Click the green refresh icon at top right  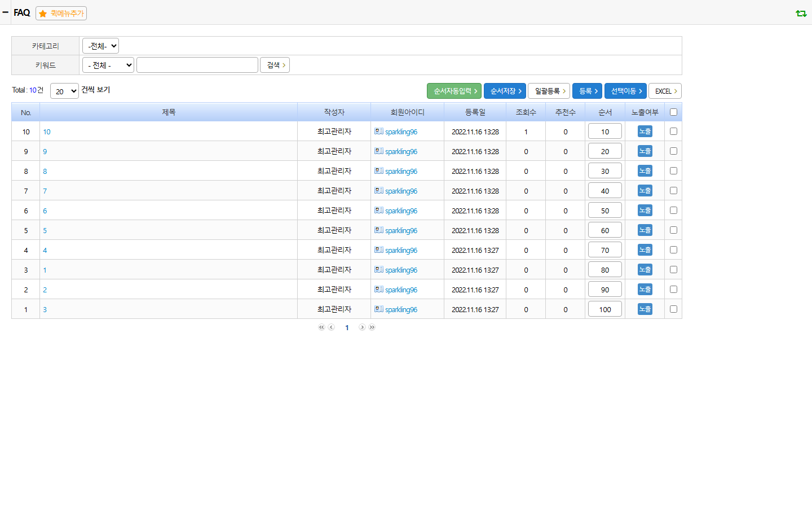pos(801,13)
